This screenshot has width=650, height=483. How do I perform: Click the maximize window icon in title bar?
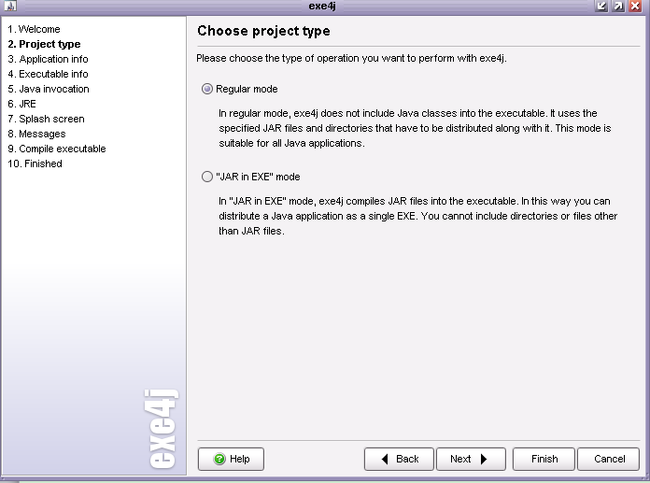click(x=618, y=6)
